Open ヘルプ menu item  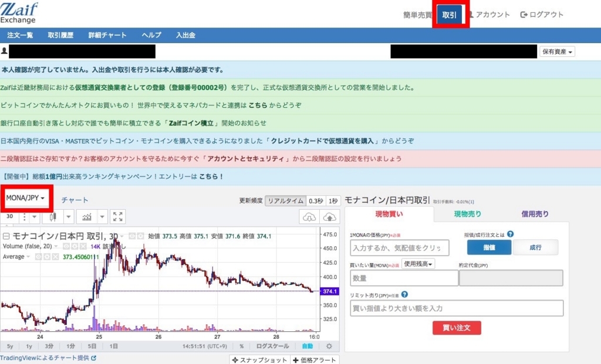click(151, 35)
